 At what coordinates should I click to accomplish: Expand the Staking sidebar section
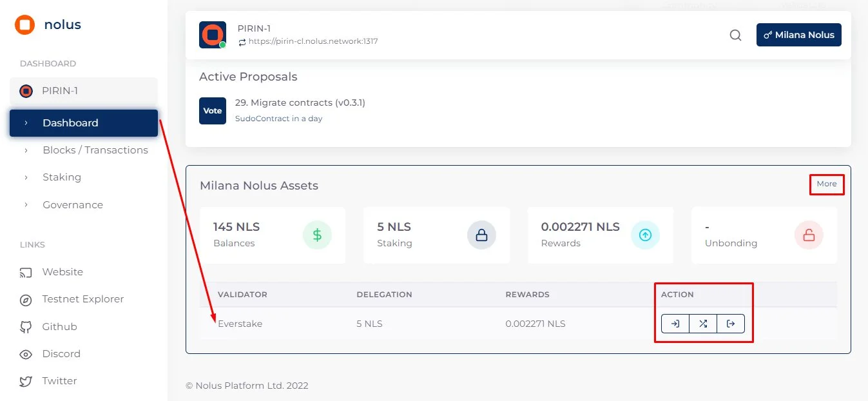tap(62, 177)
